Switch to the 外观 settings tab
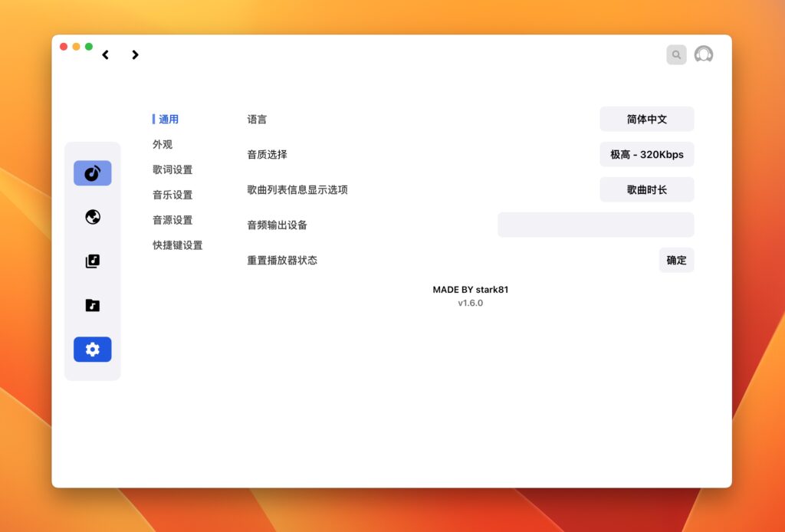 coord(162,144)
